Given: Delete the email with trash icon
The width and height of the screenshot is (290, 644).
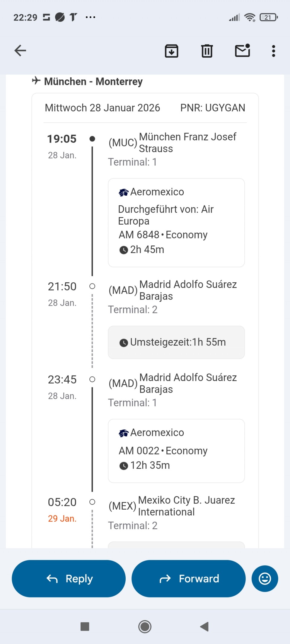Looking at the screenshot, I should (207, 51).
